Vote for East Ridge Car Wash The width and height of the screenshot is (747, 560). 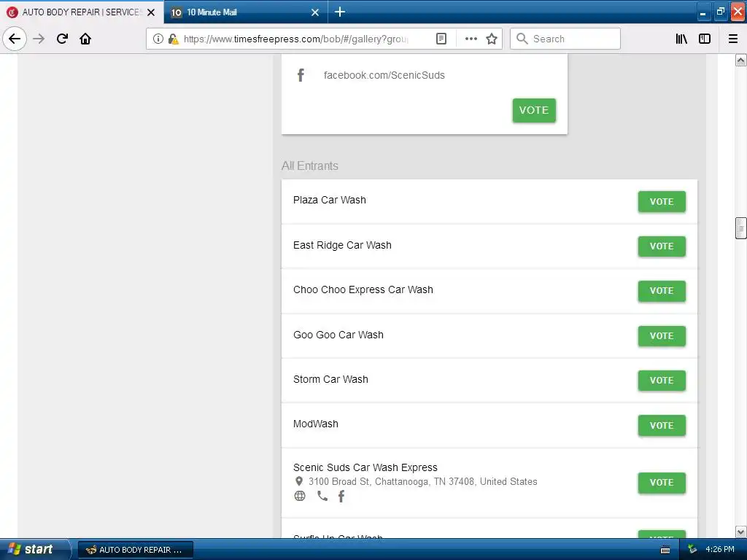pos(662,246)
